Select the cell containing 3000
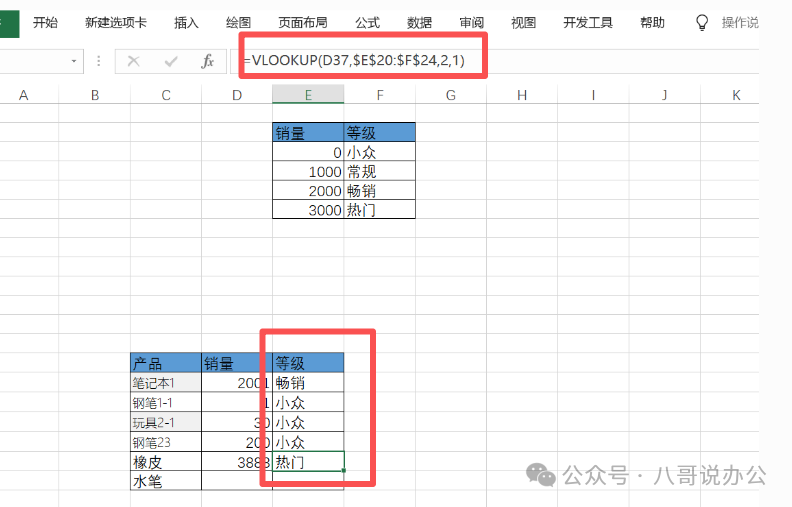This screenshot has width=792, height=507. point(308,209)
